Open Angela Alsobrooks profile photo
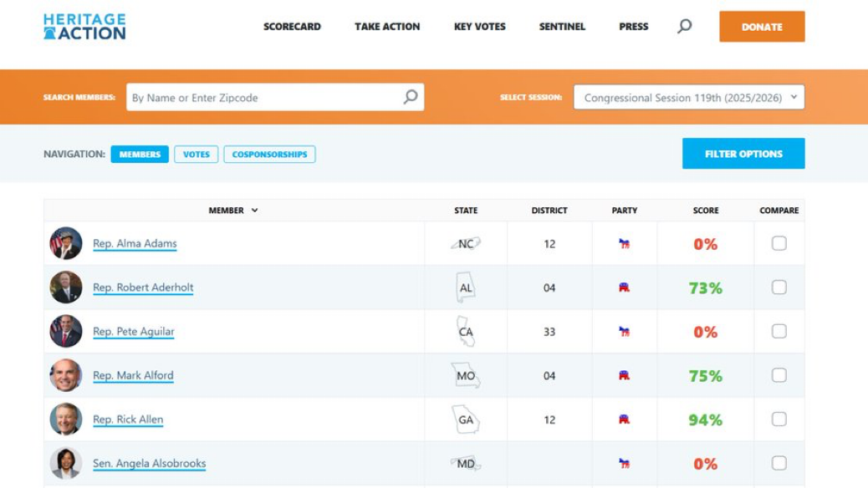868x488 pixels. click(66, 463)
